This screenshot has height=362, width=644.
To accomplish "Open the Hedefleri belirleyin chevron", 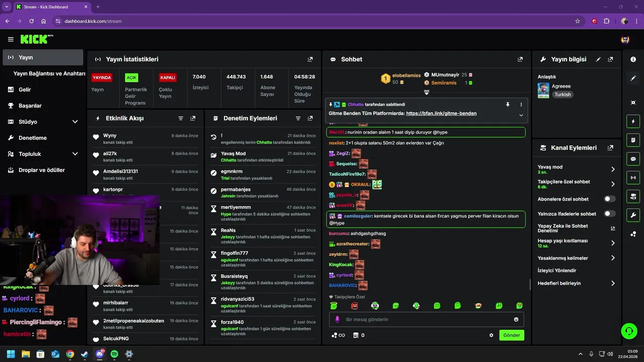I will (613, 283).
